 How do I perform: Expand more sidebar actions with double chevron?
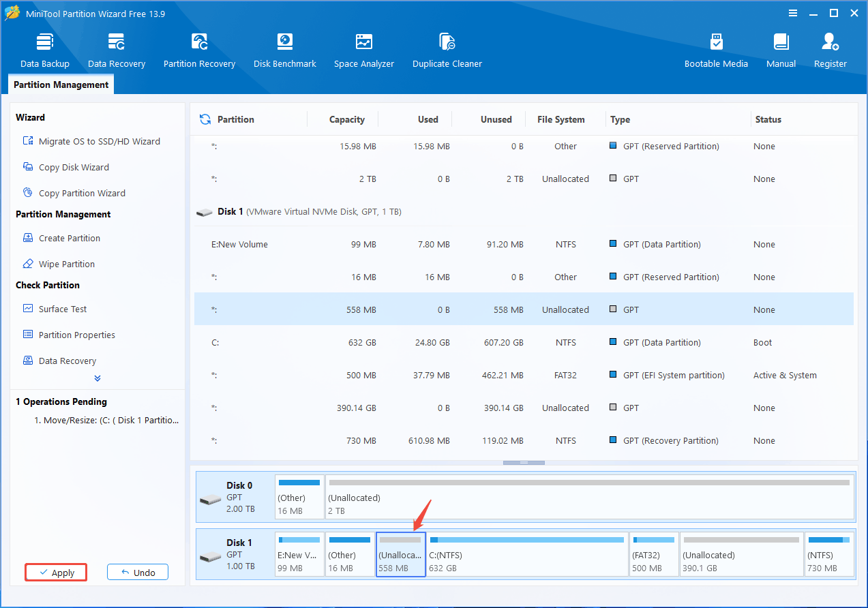tap(98, 378)
